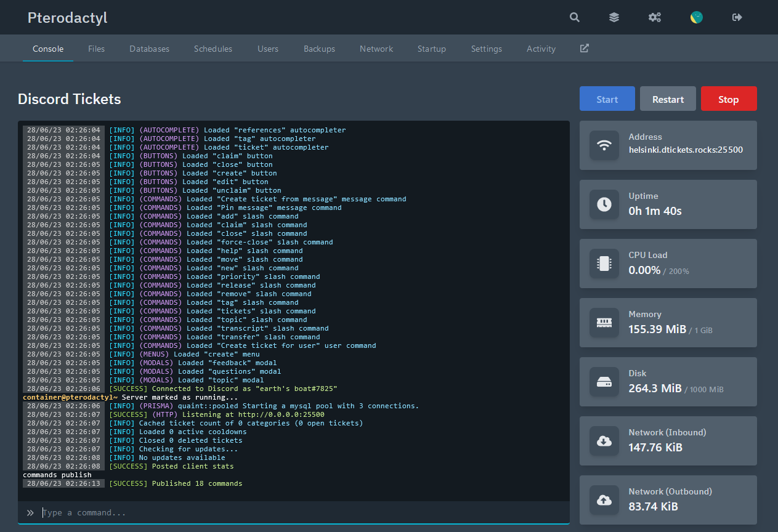This screenshot has width=778, height=532.
Task: Click the disk drive icon on the Disk card
Action: tap(604, 382)
